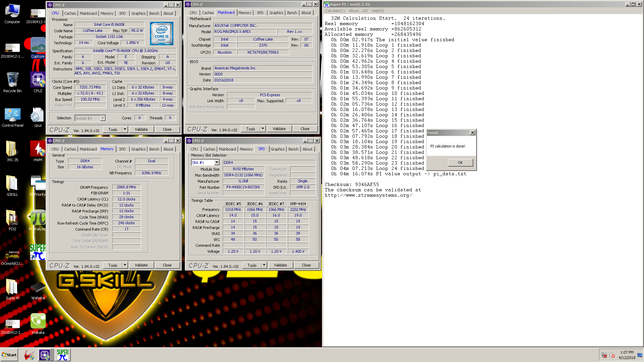The width and height of the screenshot is (644, 362).
Task: Open the GSKILL folder icon
Action: point(12,186)
